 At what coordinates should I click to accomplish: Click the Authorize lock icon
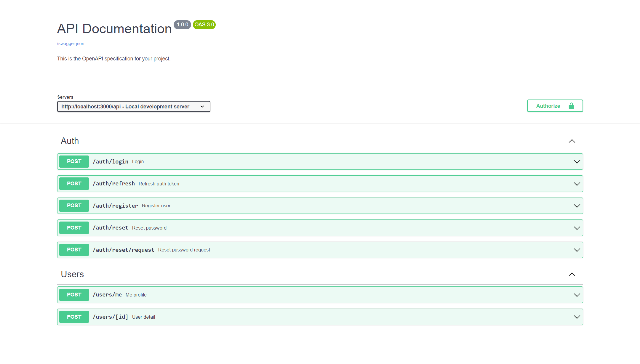point(571,106)
